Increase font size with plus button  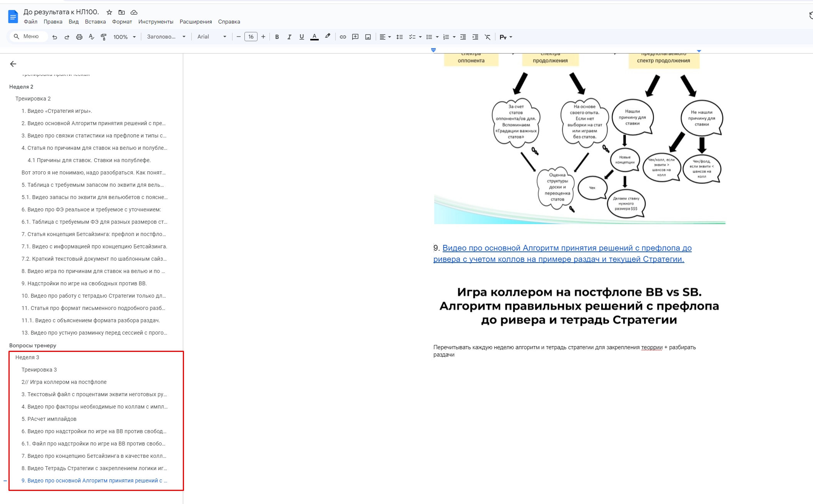263,37
